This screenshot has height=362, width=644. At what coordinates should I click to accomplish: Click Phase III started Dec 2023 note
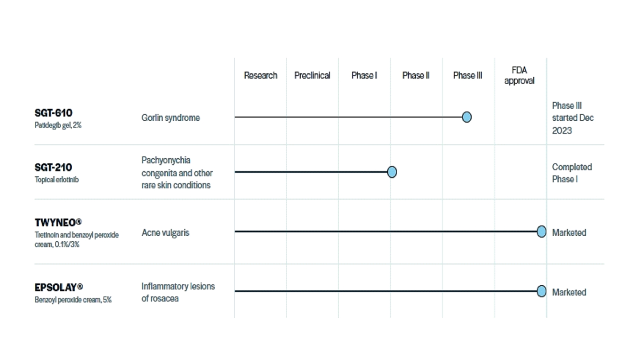pyautogui.click(x=572, y=118)
